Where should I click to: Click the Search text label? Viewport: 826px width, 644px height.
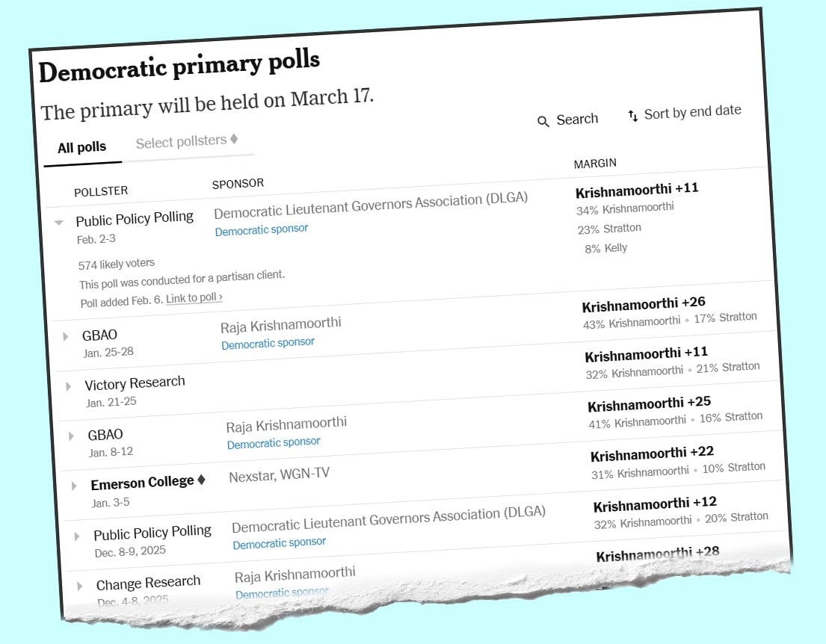tap(577, 119)
